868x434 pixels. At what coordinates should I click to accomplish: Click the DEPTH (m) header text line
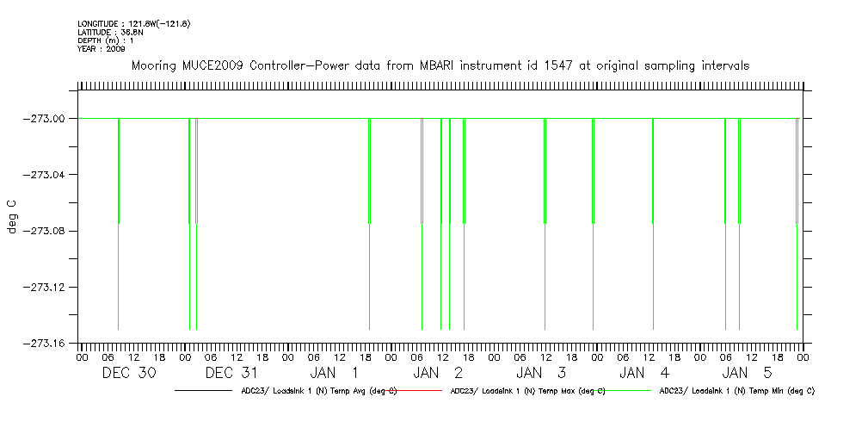(x=106, y=40)
